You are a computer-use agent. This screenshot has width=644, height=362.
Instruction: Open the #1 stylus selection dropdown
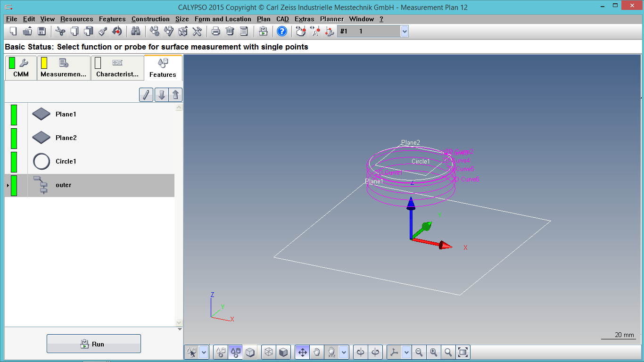point(404,31)
